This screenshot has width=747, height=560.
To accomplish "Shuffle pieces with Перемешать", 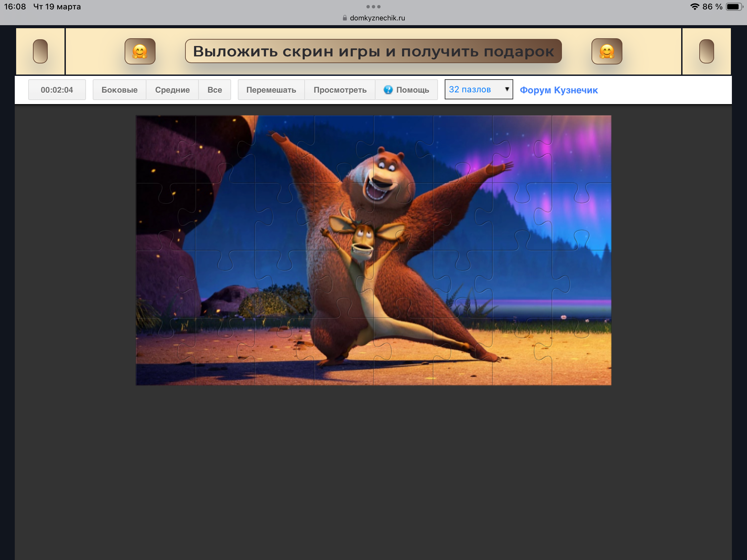I will tap(271, 90).
